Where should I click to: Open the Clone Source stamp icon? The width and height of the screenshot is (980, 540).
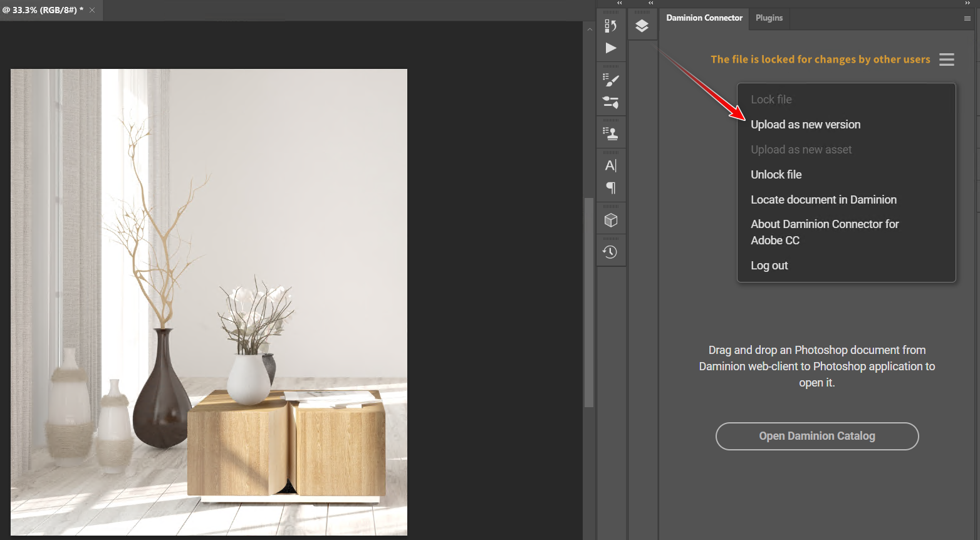pyautogui.click(x=611, y=133)
